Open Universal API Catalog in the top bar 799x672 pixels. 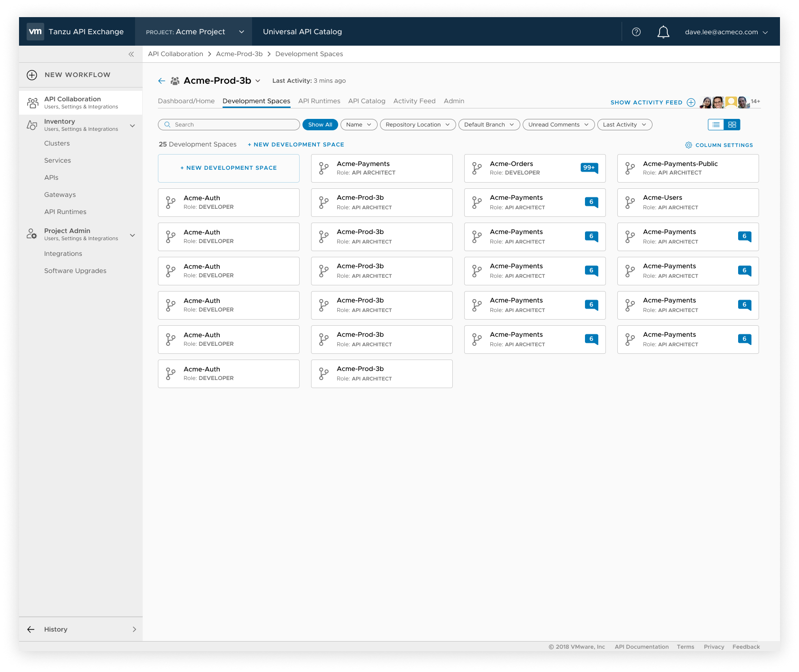click(x=302, y=32)
